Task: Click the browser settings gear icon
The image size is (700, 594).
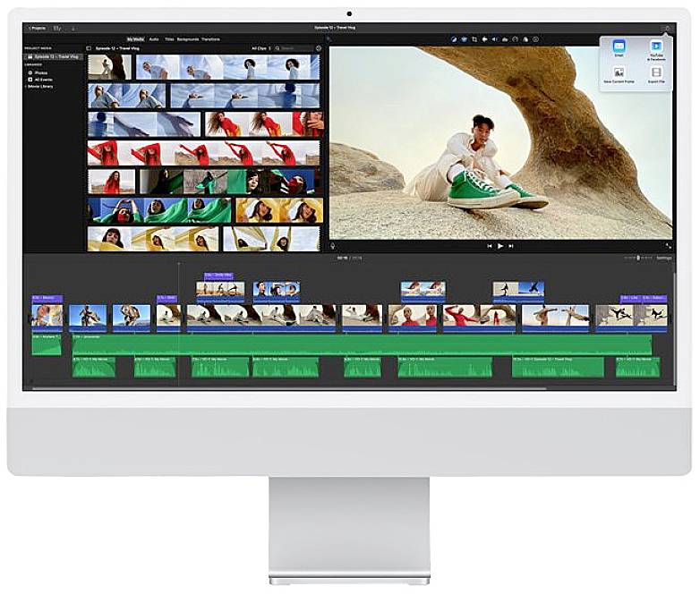Action: point(319,47)
